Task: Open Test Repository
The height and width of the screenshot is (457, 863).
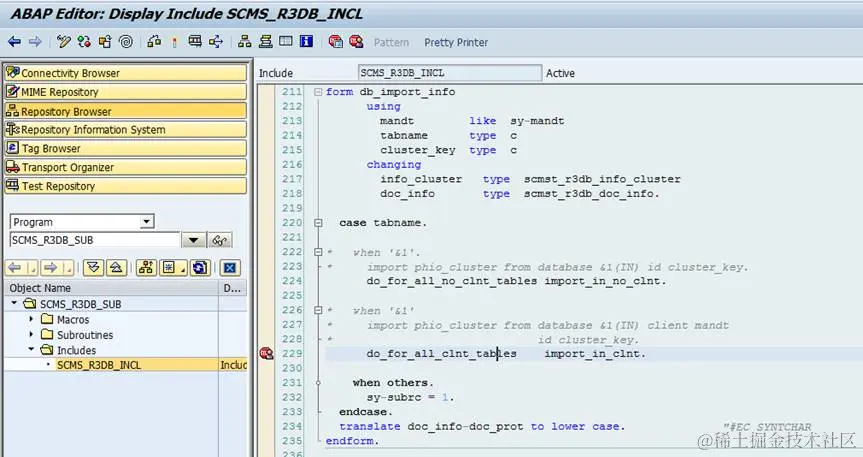Action: click(x=125, y=186)
